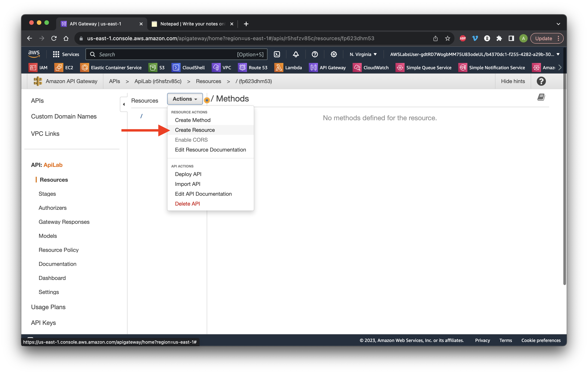Open Elastic Container Service shortcut
The width and height of the screenshot is (588, 374).
tap(111, 68)
